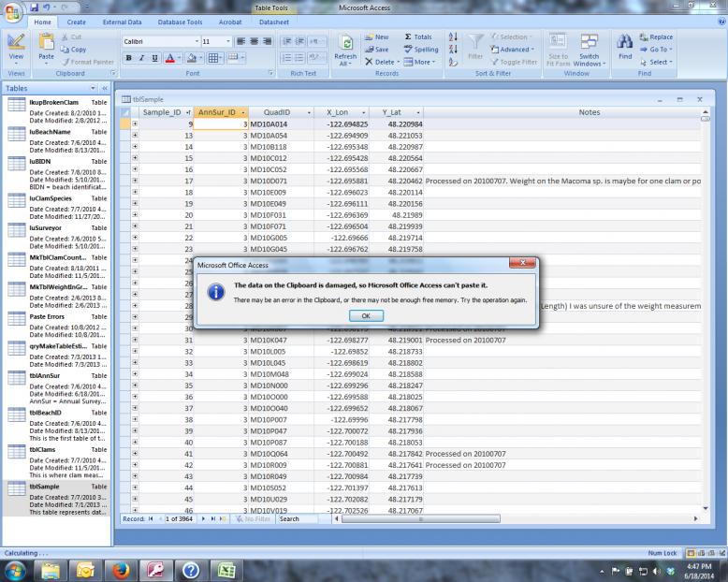Click the Filter funnel icon
Screen dimensions: 728x582
click(x=475, y=42)
